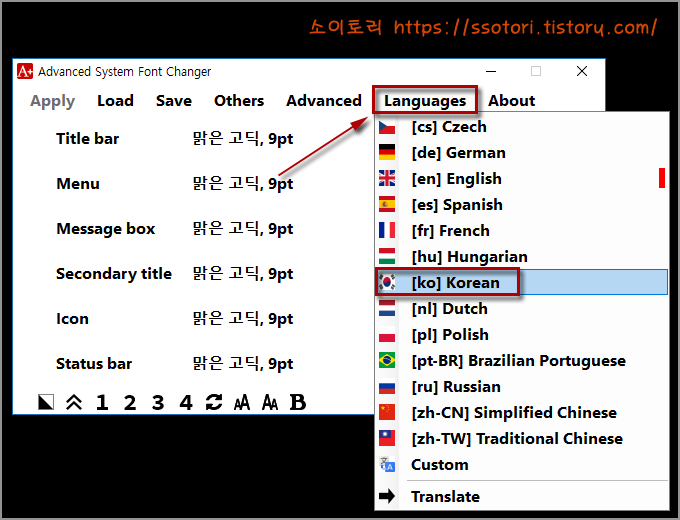The width and height of the screenshot is (680, 520).
Task: Choose [es] Spanish language
Action: (x=522, y=205)
